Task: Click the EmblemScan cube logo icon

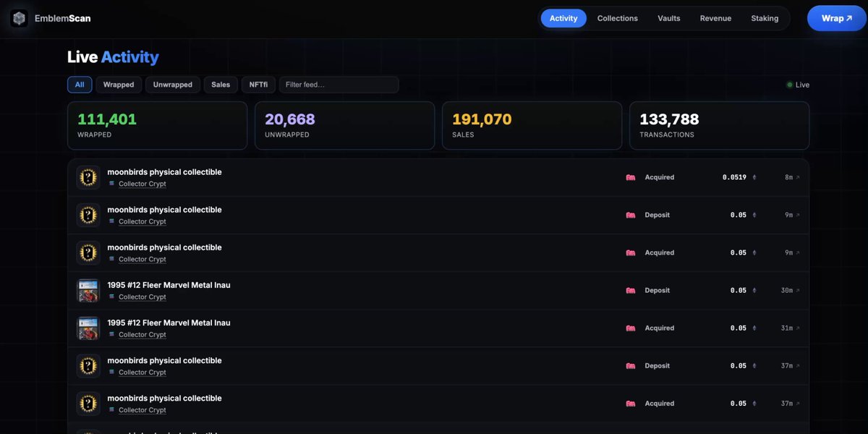Action: click(x=19, y=18)
